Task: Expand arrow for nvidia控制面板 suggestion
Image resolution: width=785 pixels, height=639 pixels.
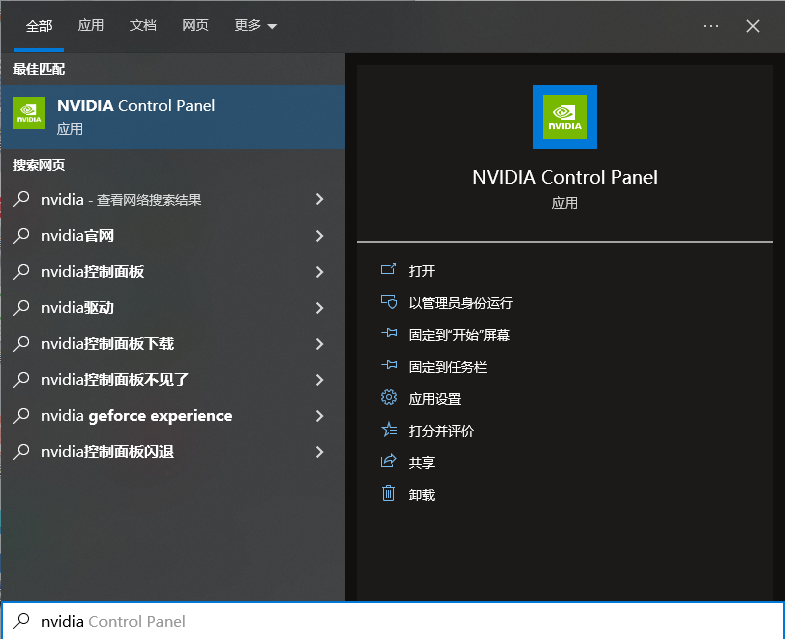Action: tap(320, 271)
